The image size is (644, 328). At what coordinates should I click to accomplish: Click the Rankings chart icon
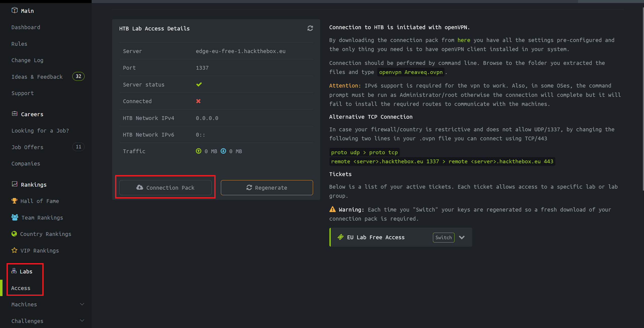pos(15,184)
